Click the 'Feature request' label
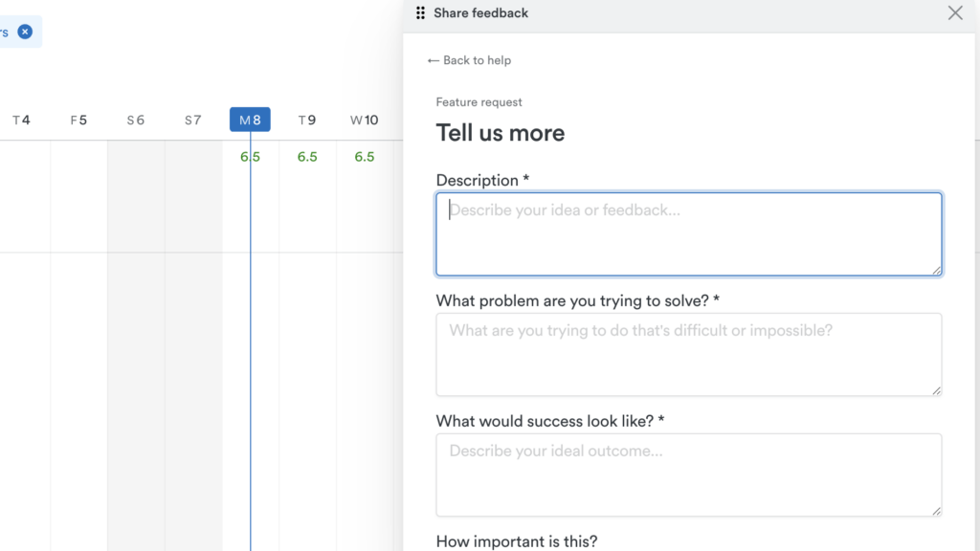 coord(479,101)
